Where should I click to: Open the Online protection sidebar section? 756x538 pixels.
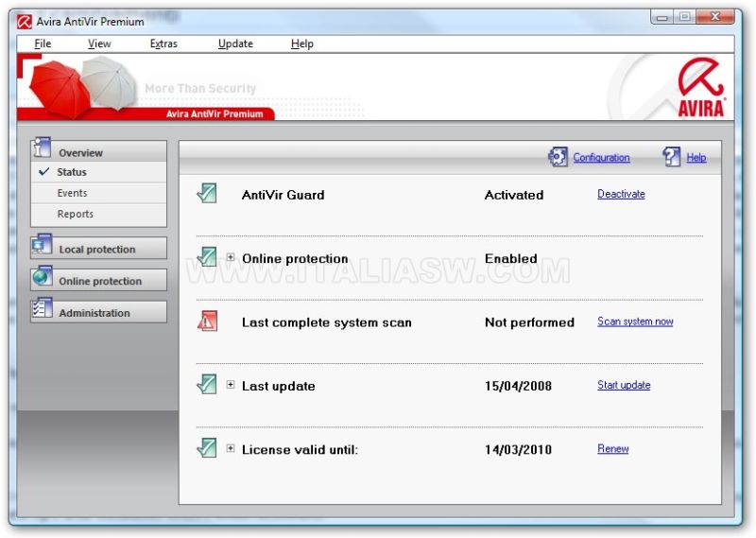click(99, 280)
